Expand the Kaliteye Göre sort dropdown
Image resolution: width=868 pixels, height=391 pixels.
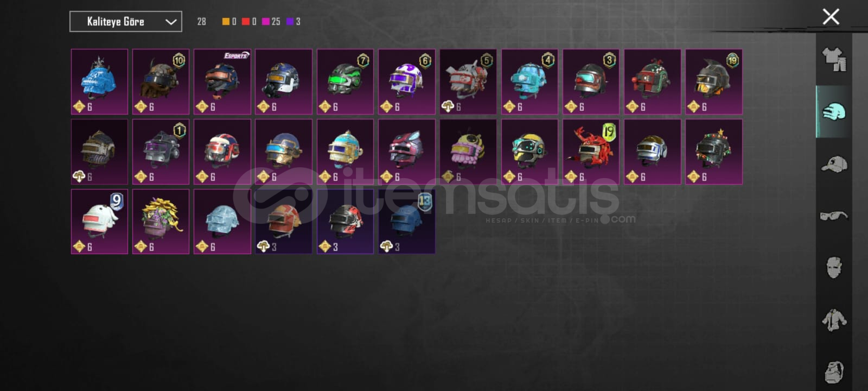pyautogui.click(x=126, y=22)
